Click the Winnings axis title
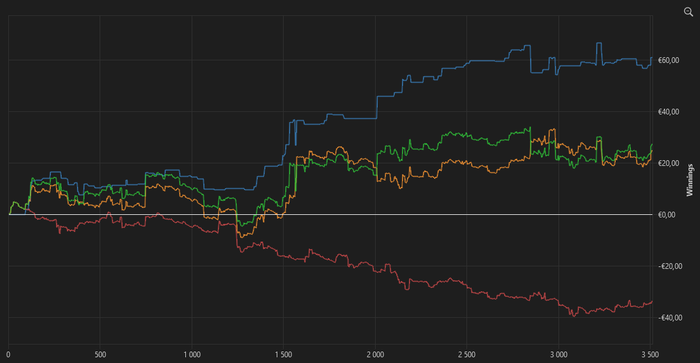Screen dimensions: 700x363 (x=690, y=180)
